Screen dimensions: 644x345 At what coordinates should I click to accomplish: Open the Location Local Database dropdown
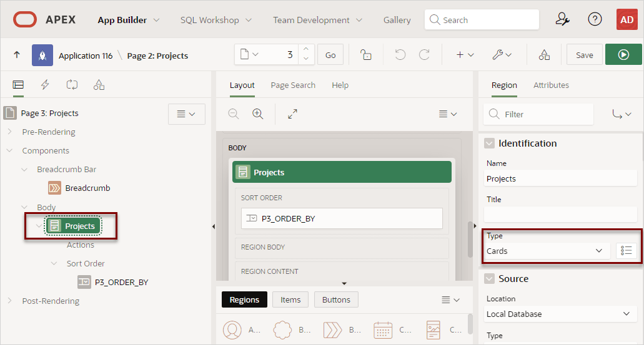560,314
